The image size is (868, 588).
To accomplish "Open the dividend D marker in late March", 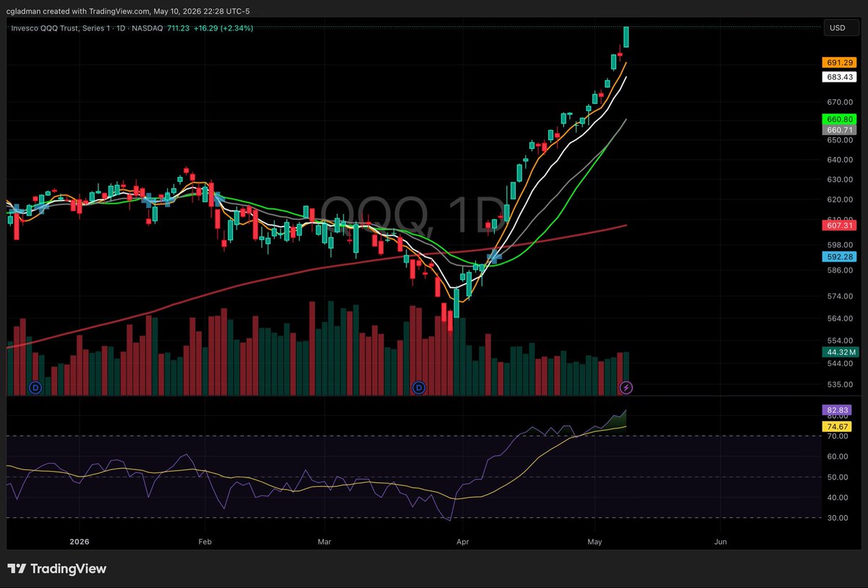I will [419, 388].
